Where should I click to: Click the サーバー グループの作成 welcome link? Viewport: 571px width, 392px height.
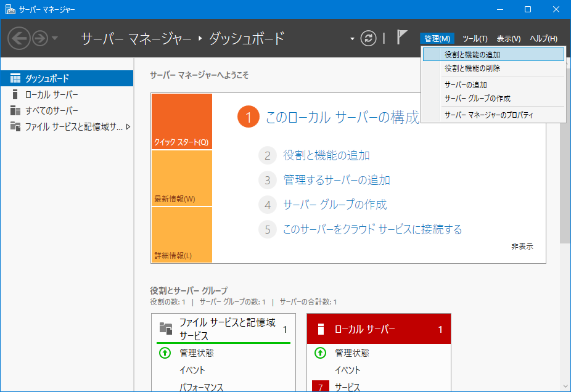click(x=335, y=205)
